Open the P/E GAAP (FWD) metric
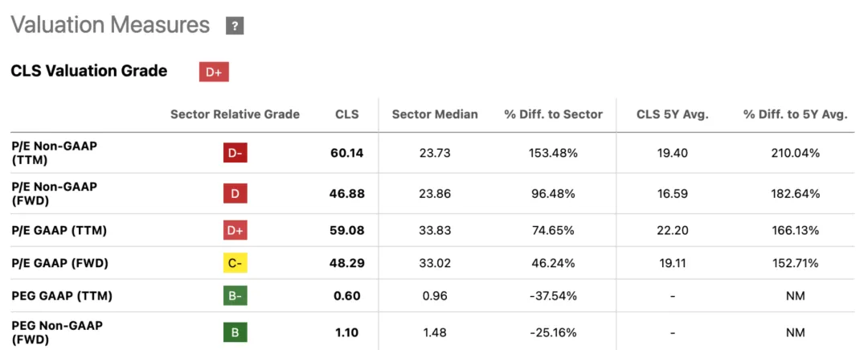Image resolution: width=868 pixels, height=350 pixels. click(x=59, y=263)
